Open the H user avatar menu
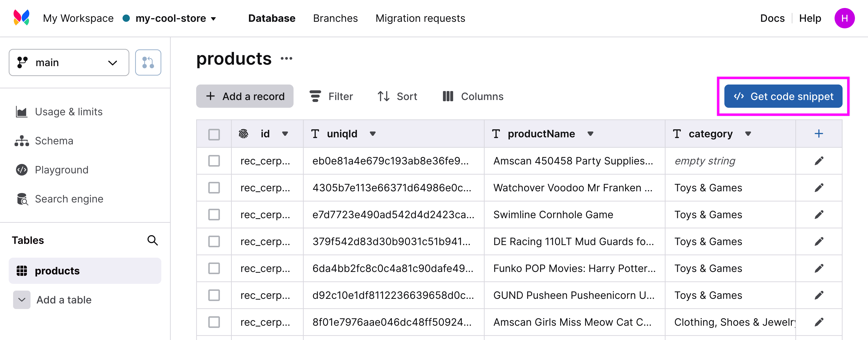This screenshot has width=868, height=340. pyautogui.click(x=844, y=18)
